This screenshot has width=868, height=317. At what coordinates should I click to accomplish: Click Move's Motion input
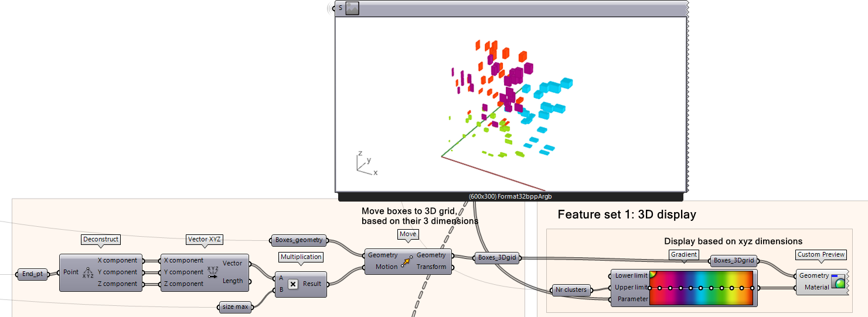[x=387, y=267]
